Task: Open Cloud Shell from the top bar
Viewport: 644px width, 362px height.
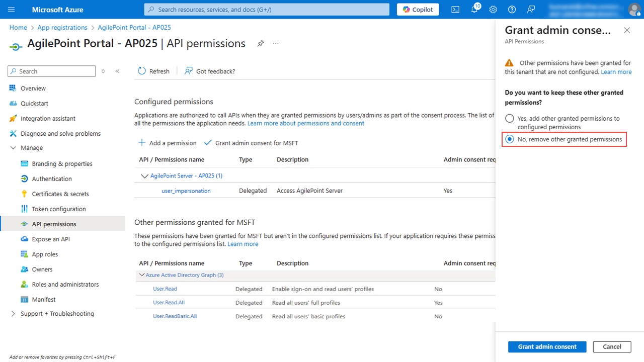Action: coord(455,10)
